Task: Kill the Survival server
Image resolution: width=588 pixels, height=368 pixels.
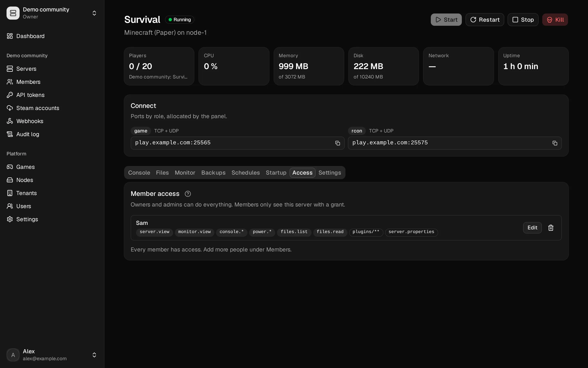Action: 555,19
